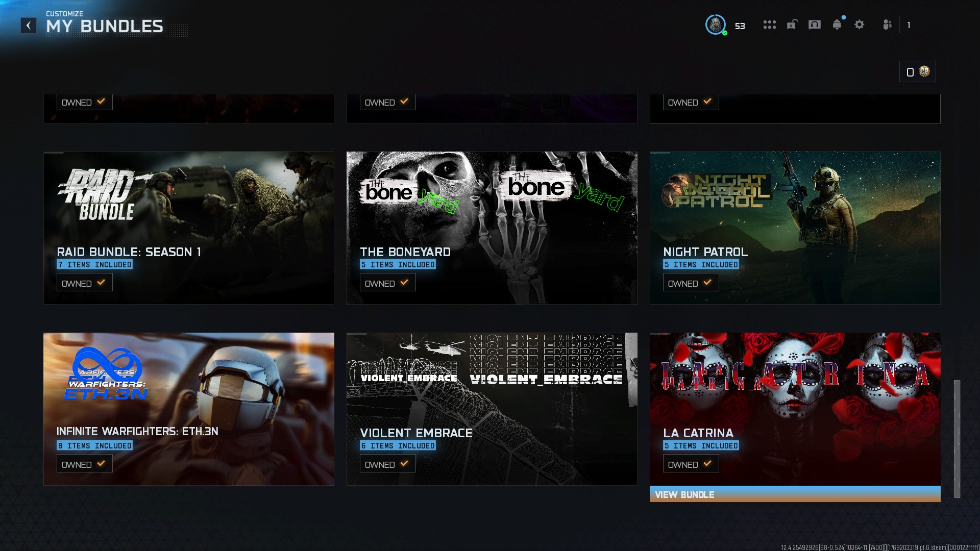Click the vertical scrollbar on the right edge

coord(957,439)
